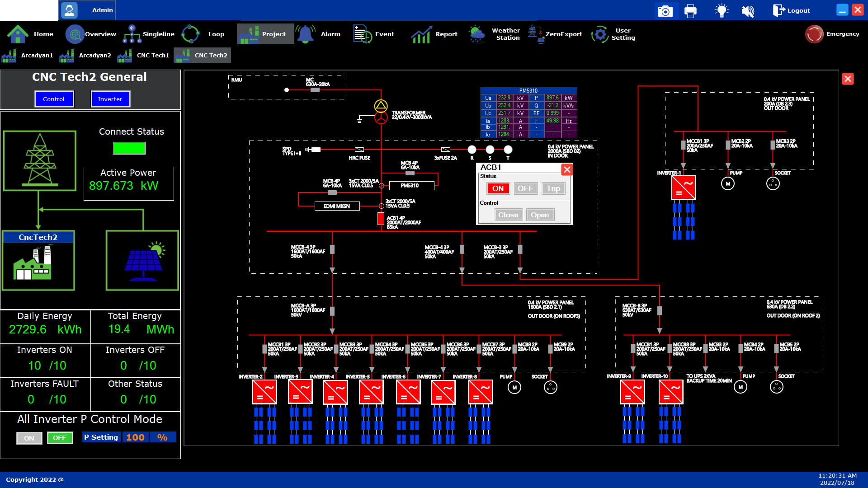Open the Singleline menu item

(149, 34)
